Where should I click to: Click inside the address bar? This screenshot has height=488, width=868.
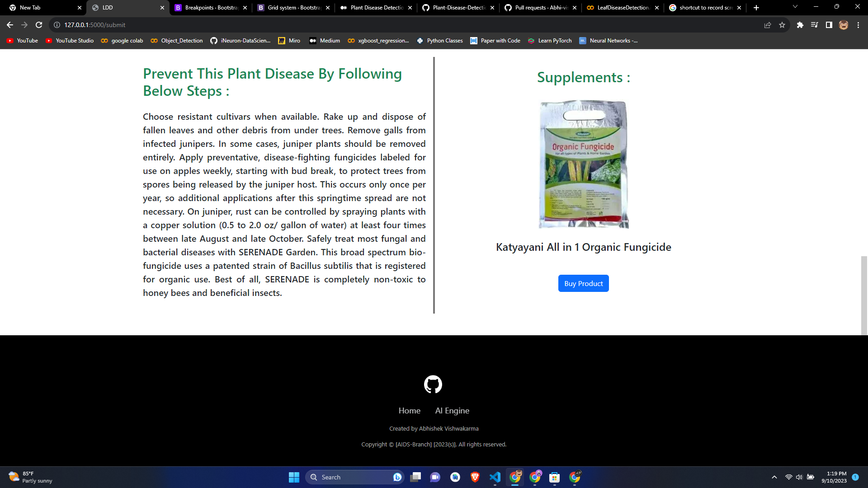tap(181, 25)
